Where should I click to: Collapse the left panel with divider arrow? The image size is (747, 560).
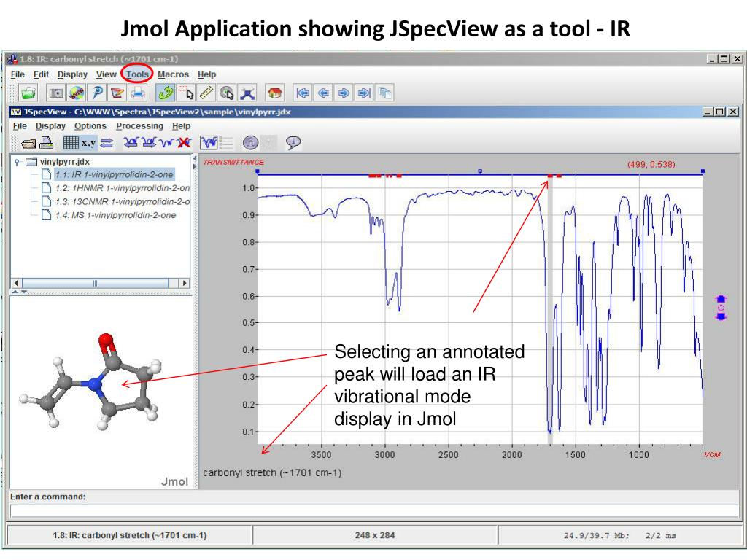[194, 158]
